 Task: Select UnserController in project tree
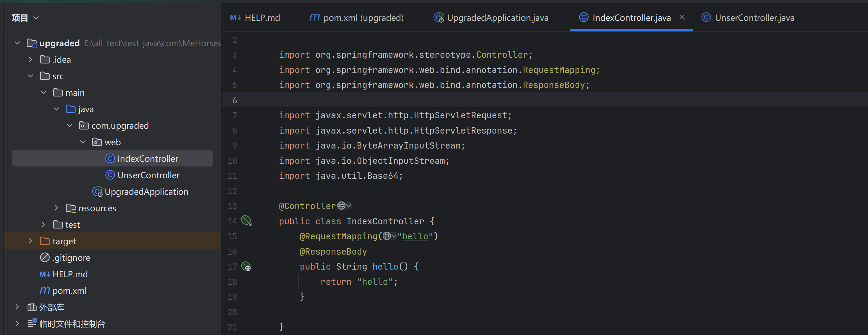coord(148,175)
